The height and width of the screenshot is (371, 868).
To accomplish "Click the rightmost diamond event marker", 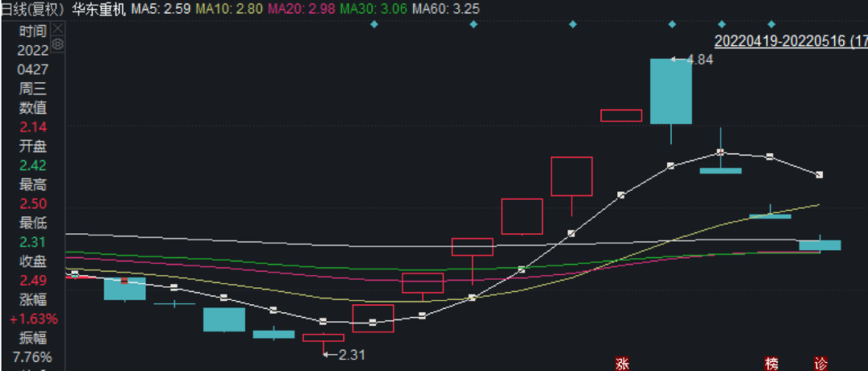I will [771, 24].
